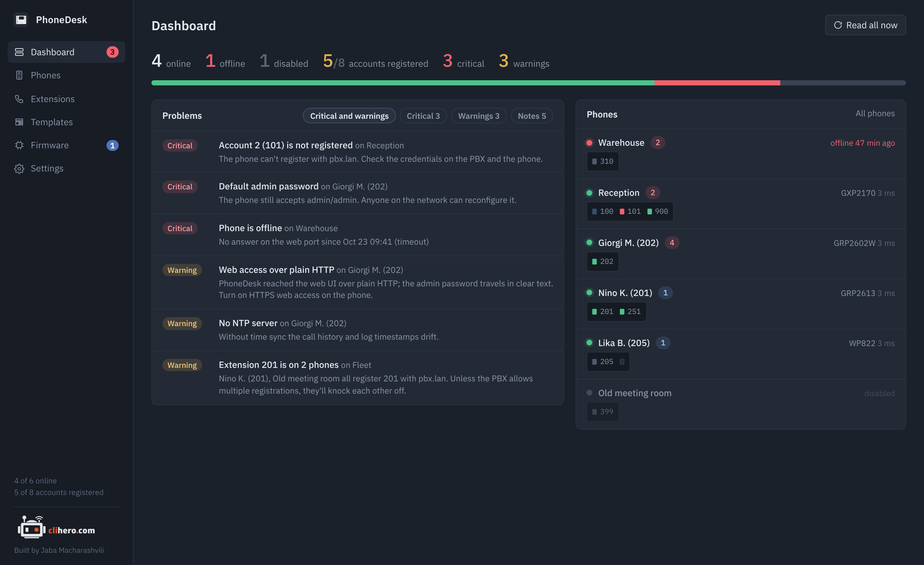The height and width of the screenshot is (565, 924).
Task: Click Lika B. note count badge 1
Action: click(663, 343)
